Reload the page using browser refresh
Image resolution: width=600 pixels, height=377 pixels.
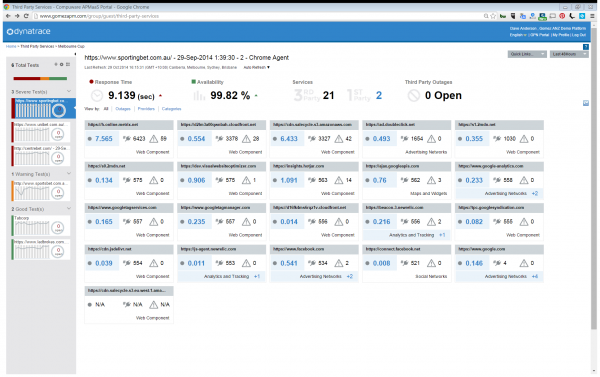(26, 16)
